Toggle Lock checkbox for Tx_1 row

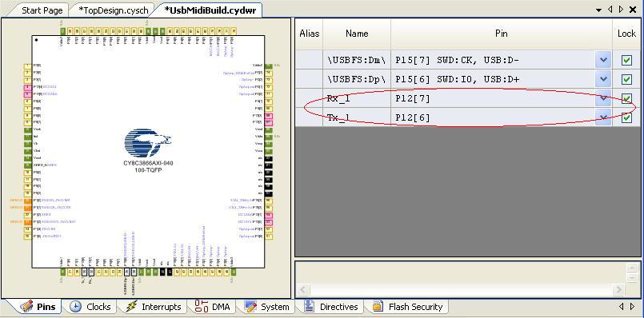[626, 117]
